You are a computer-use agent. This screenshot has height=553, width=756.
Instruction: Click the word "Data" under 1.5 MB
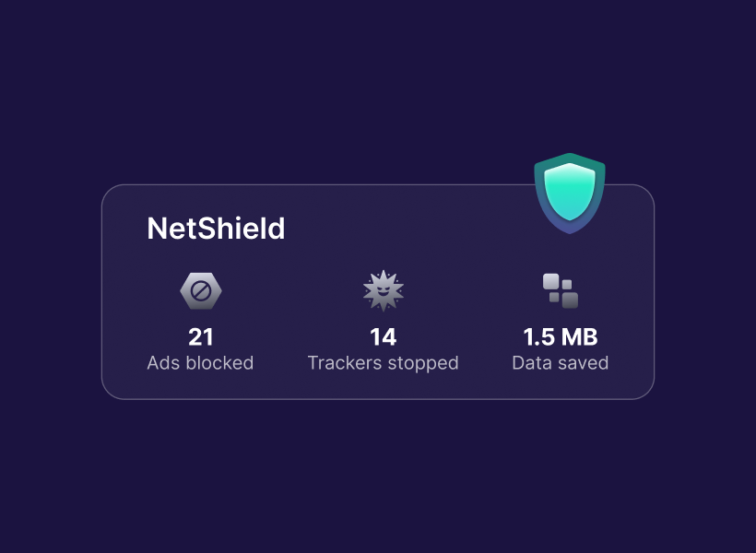533,363
